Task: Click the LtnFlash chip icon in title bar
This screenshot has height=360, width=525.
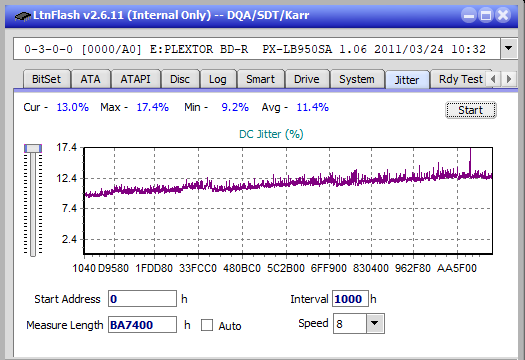Action: (x=22, y=15)
